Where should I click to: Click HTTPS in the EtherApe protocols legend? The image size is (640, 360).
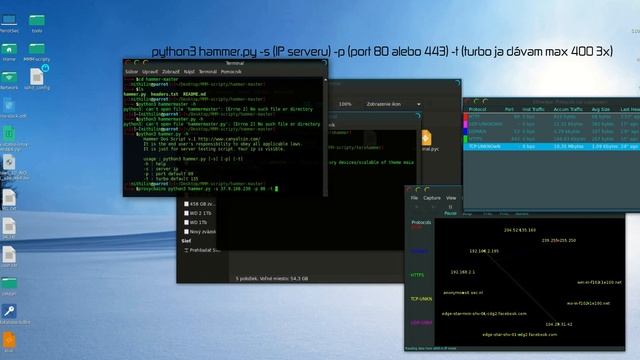(x=417, y=276)
